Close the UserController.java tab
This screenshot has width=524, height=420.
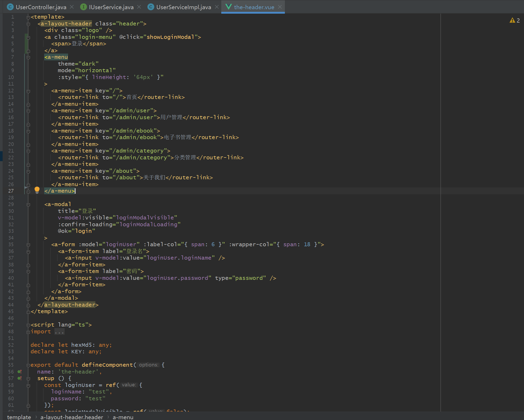point(72,7)
